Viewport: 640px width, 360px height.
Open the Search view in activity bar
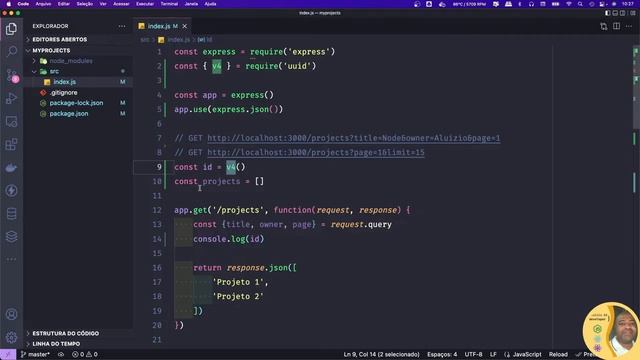pyautogui.click(x=11, y=51)
